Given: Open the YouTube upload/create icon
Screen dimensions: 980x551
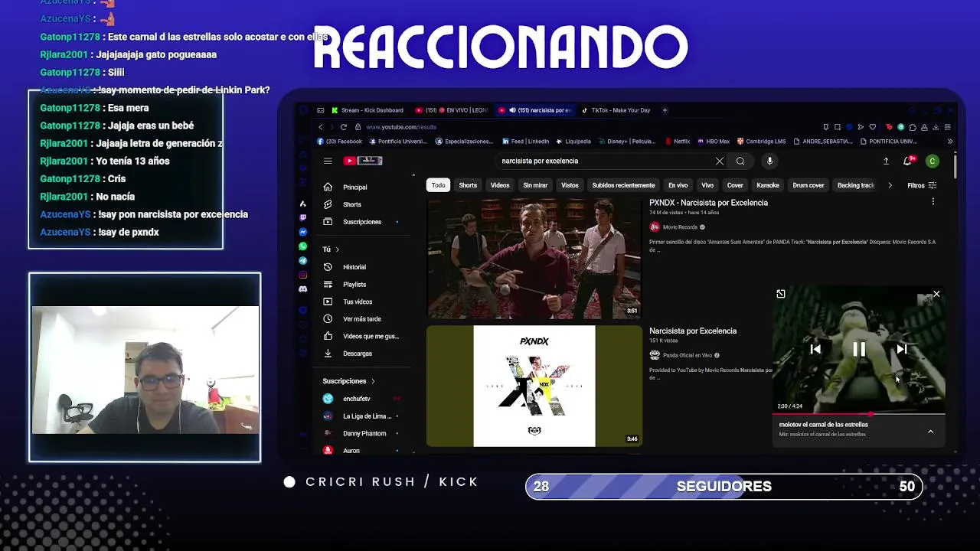Looking at the screenshot, I should tap(886, 161).
